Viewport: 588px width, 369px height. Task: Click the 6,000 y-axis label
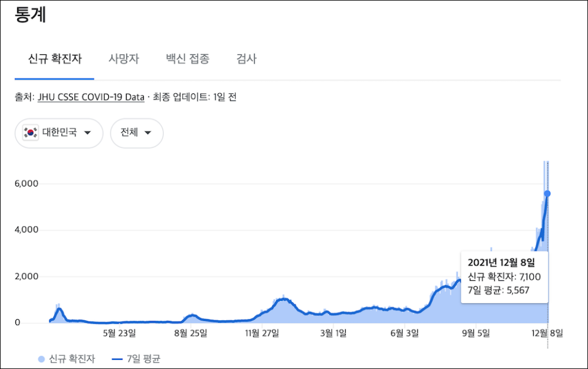tap(26, 184)
